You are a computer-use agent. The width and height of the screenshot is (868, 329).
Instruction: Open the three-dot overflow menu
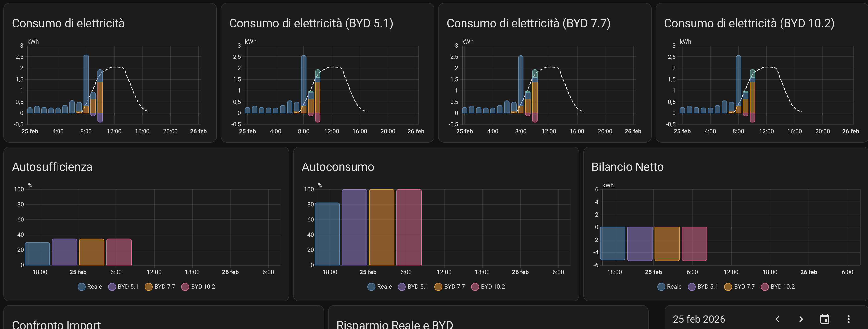[848, 319]
